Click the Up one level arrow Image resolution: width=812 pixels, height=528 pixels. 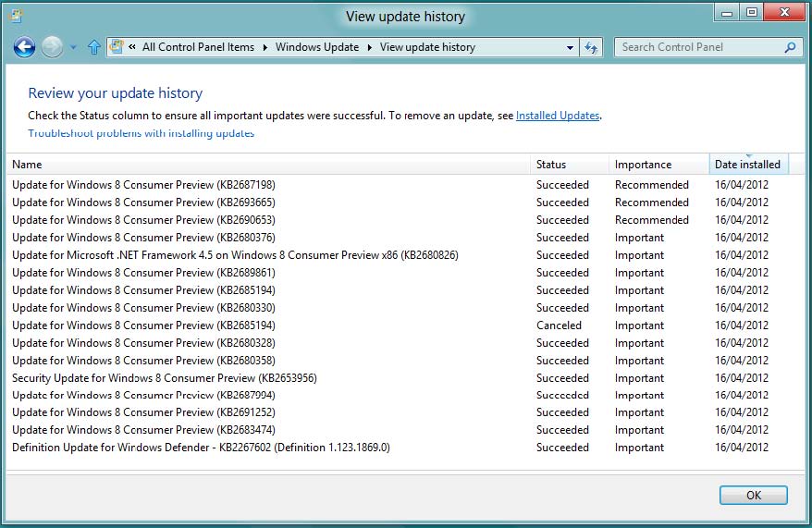pos(93,47)
